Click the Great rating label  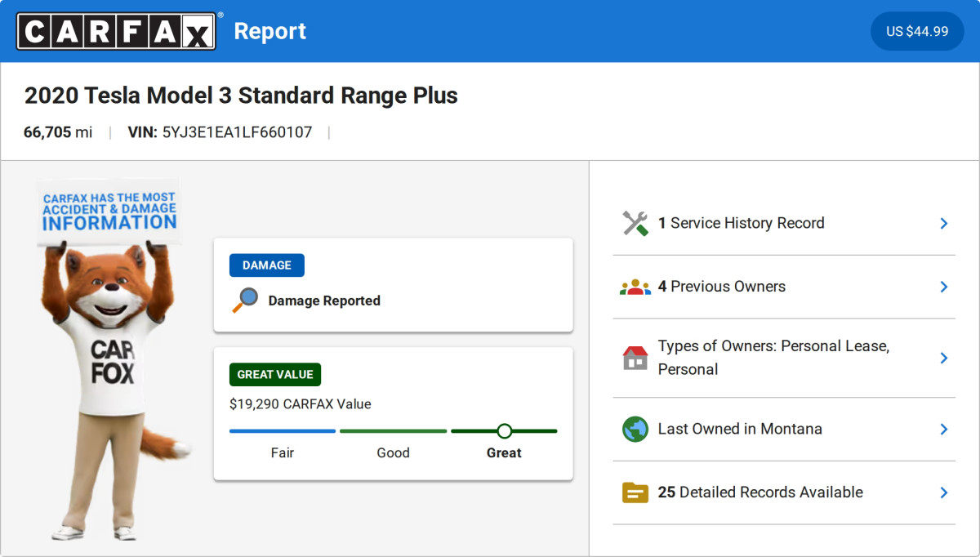click(504, 452)
